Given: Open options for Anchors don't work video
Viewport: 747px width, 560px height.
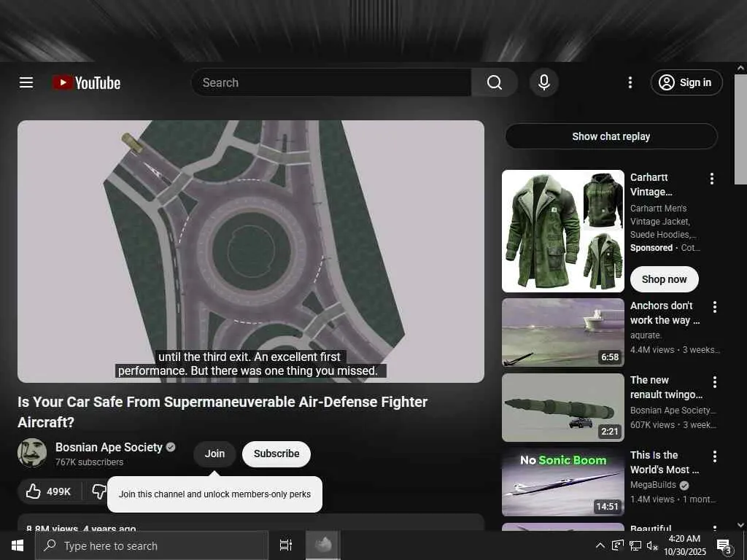Looking at the screenshot, I should tap(715, 307).
